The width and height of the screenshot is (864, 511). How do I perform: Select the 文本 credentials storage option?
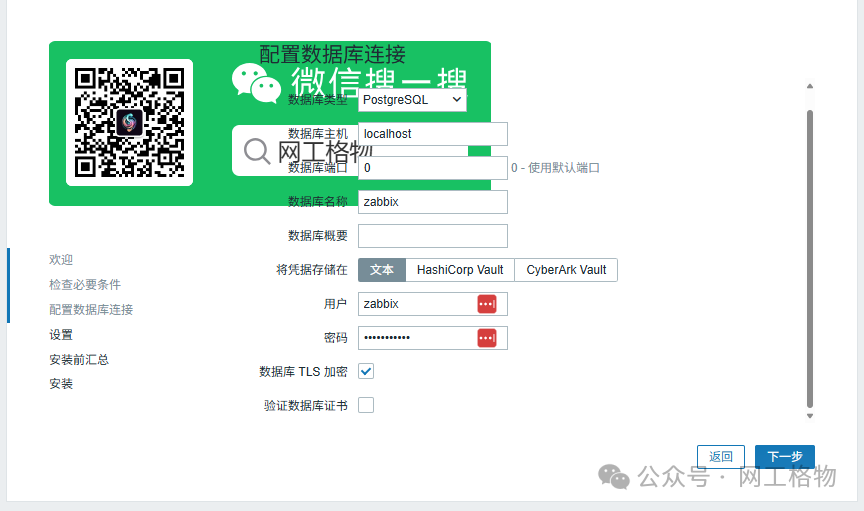click(x=382, y=270)
